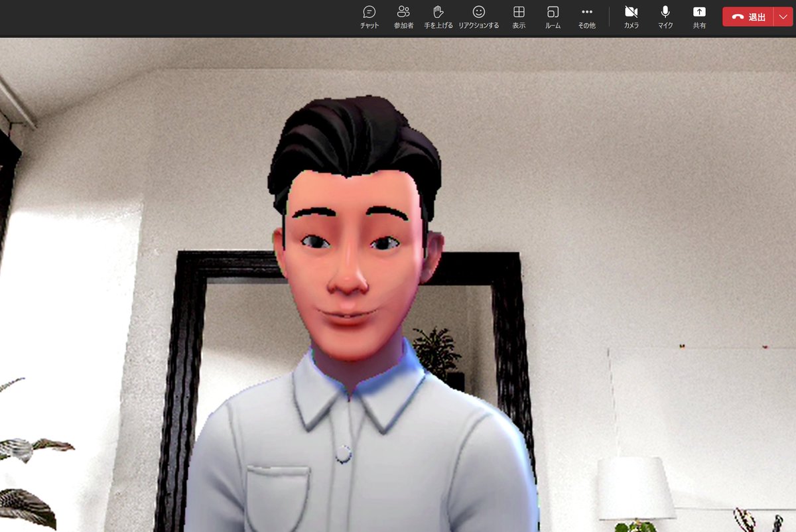Screen dimensions: 796x532
Task: Toggle the カメラ camera on
Action: click(631, 17)
